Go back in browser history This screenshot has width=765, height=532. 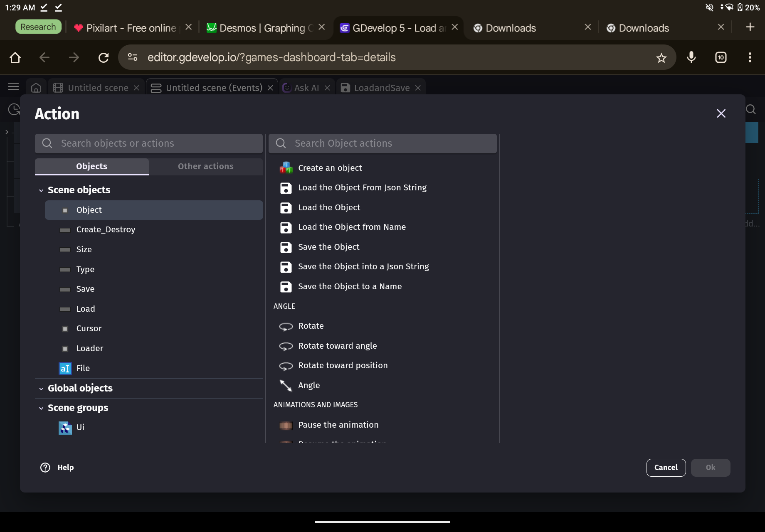click(44, 57)
